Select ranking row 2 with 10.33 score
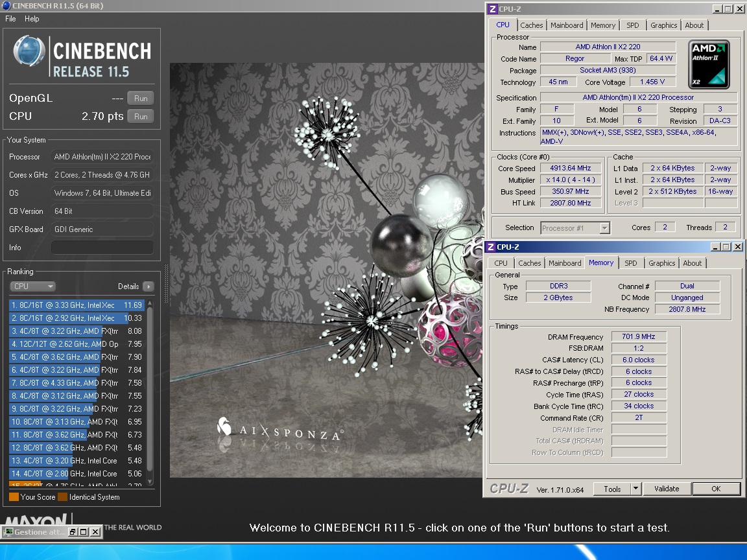This screenshot has height=560, width=747. coord(77,318)
